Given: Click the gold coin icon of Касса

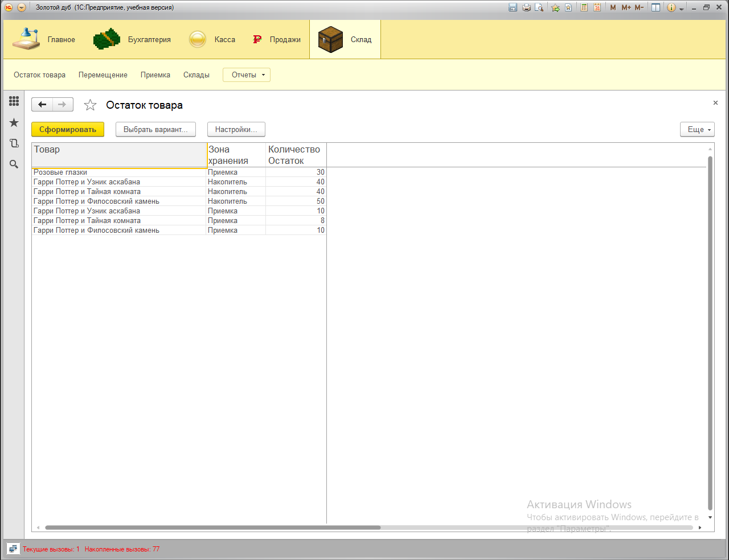Looking at the screenshot, I should (x=198, y=39).
